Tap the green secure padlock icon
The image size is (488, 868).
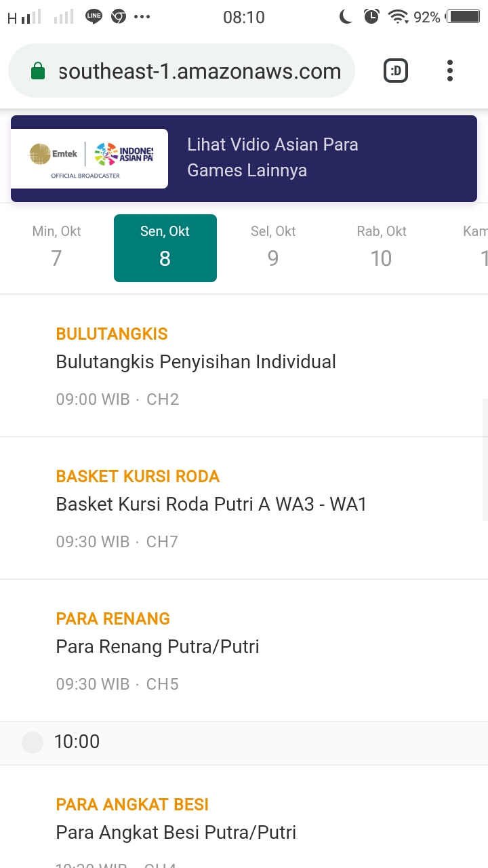[x=38, y=71]
